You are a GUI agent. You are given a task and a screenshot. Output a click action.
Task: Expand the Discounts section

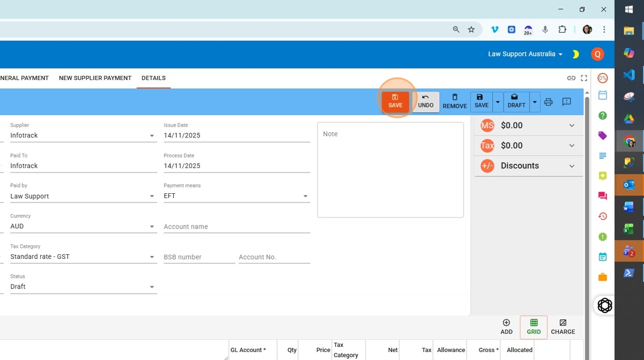pyautogui.click(x=572, y=166)
